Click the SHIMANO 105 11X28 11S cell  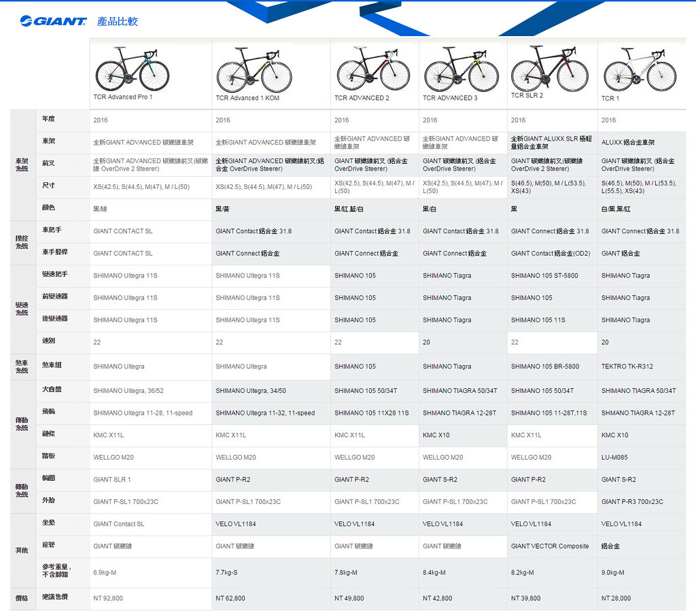(375, 413)
